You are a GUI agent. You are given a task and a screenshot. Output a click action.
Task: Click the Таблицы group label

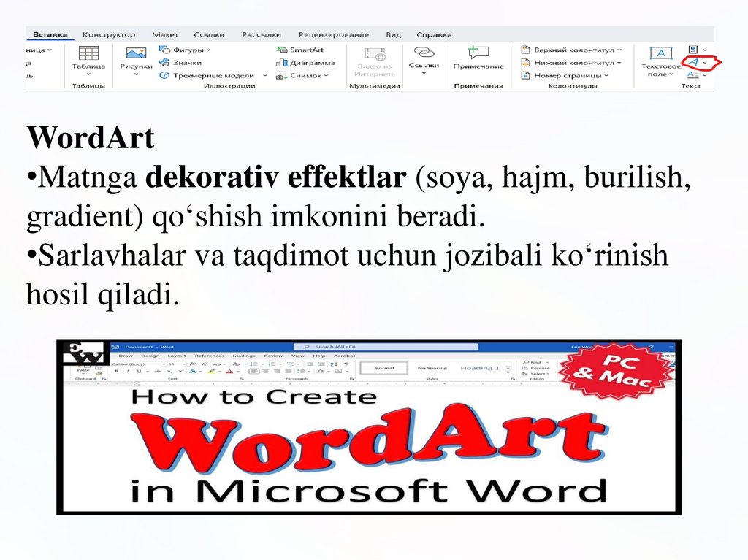pos(88,86)
